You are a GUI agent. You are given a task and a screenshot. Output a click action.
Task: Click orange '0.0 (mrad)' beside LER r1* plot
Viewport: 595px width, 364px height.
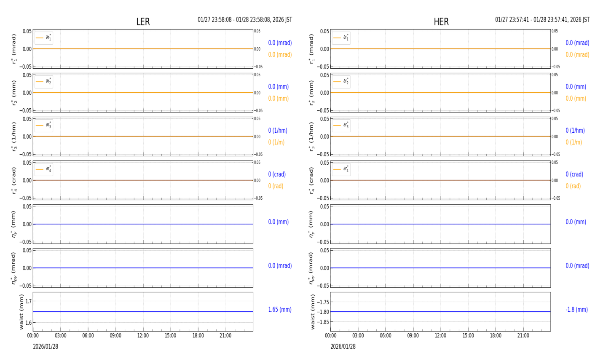tap(280, 55)
